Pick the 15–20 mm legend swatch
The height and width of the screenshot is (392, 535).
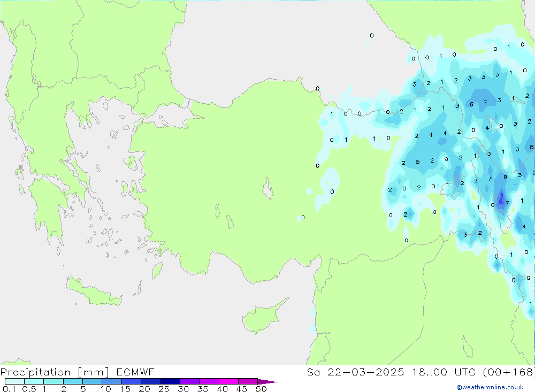point(132,381)
